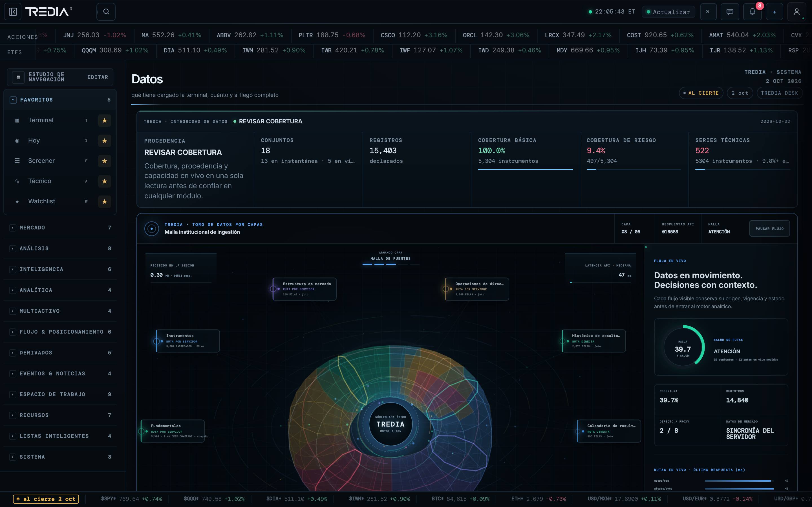Open the chat messages icon
Image resolution: width=812 pixels, height=507 pixels.
click(730, 12)
